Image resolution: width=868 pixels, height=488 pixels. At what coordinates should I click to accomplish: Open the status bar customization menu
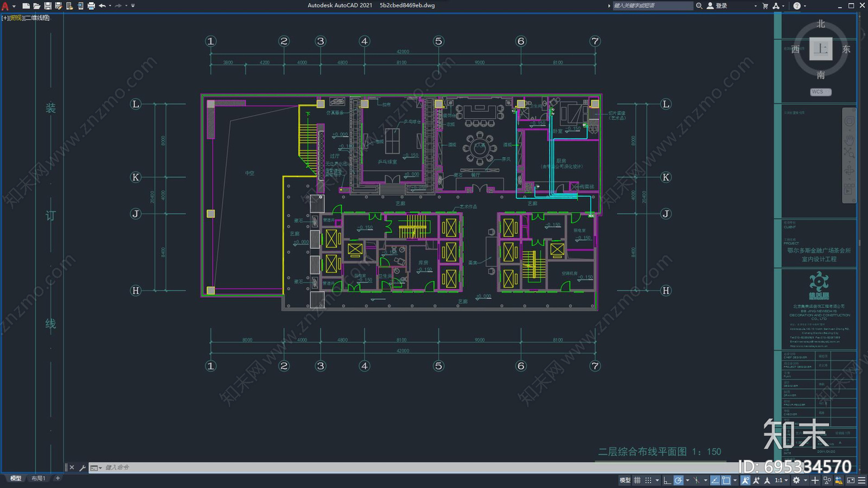(x=861, y=480)
